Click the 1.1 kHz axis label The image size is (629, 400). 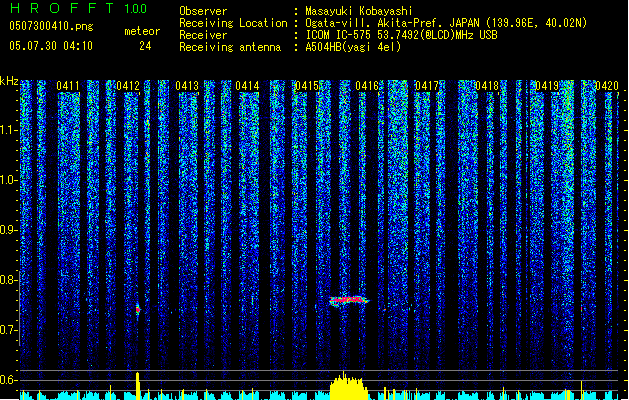[x=8, y=130]
